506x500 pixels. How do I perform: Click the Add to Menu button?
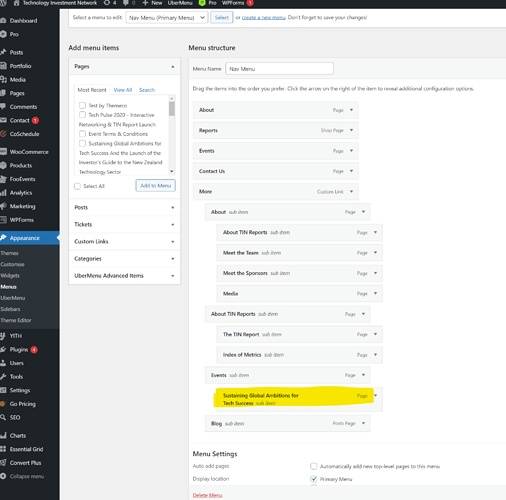point(156,186)
